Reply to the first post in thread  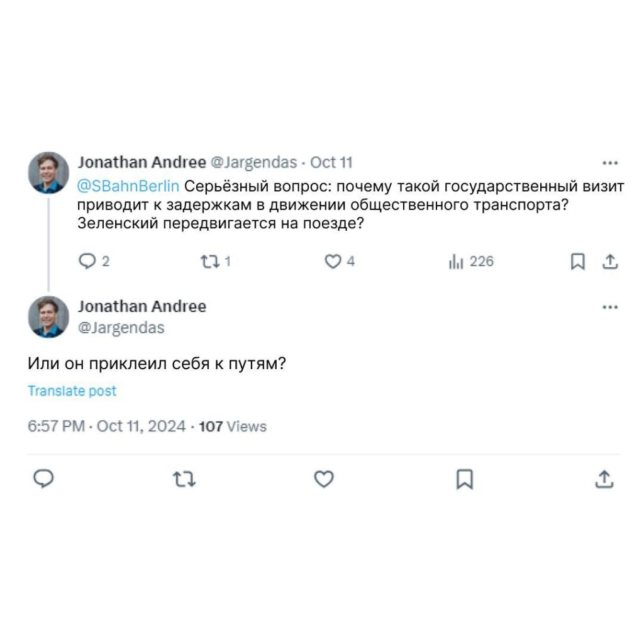coord(86,262)
